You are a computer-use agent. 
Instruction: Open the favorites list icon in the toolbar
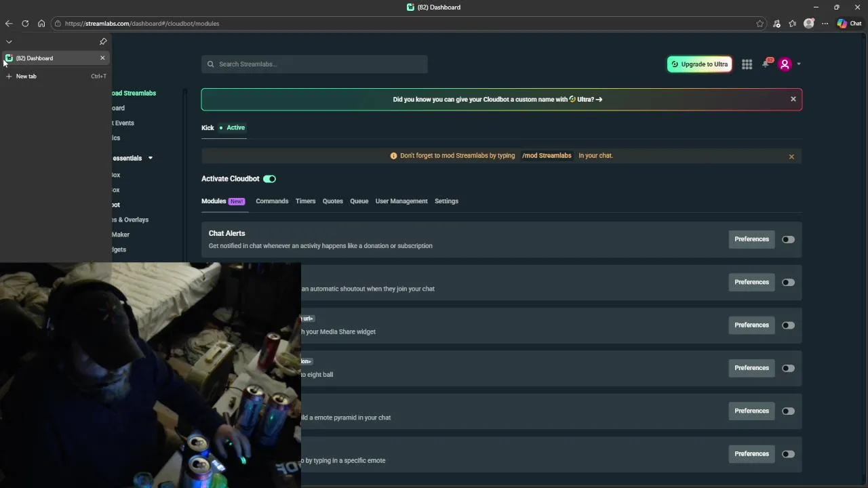(x=793, y=23)
